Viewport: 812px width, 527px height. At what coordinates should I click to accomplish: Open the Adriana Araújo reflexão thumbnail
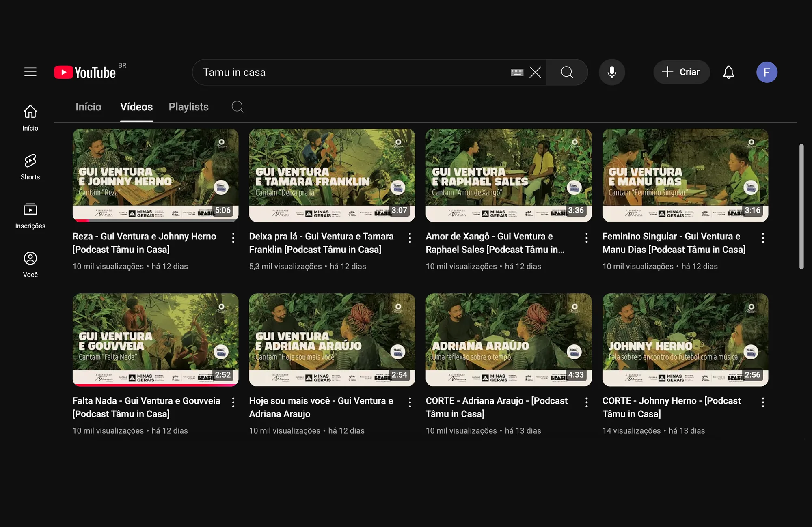click(508, 340)
